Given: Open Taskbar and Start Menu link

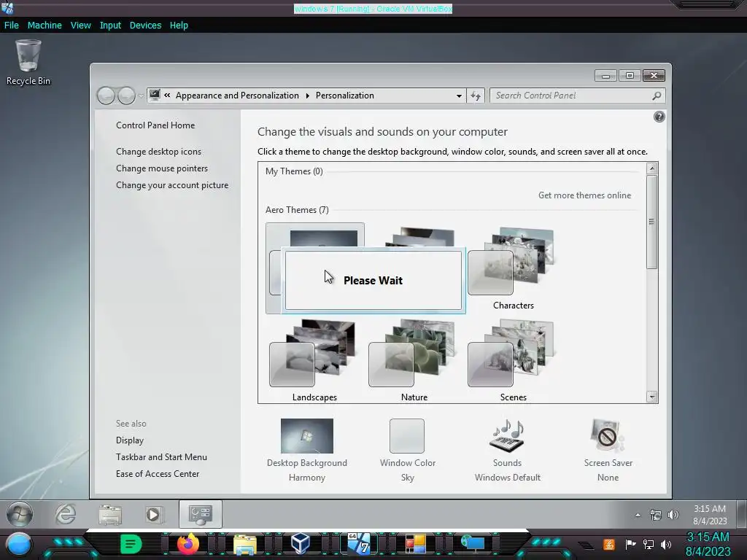Looking at the screenshot, I should click(x=161, y=457).
